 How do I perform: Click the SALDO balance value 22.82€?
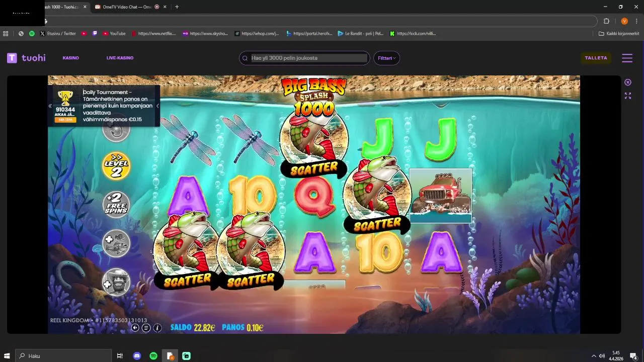[x=204, y=327]
